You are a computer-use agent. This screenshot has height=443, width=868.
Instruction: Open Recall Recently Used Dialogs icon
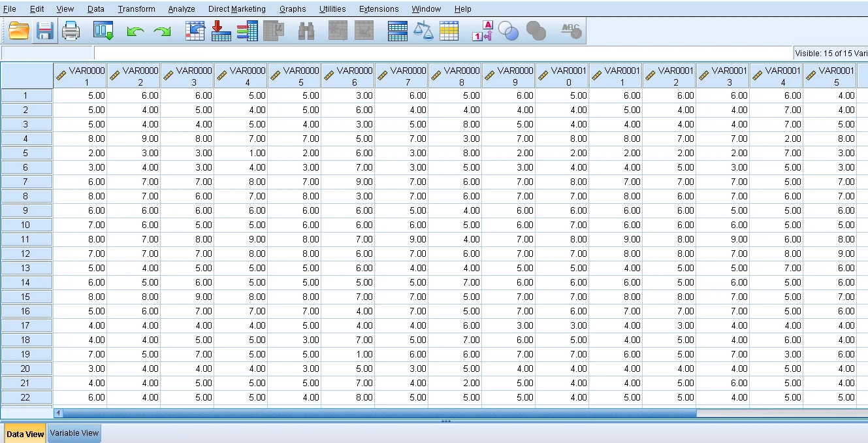pyautogui.click(x=103, y=30)
